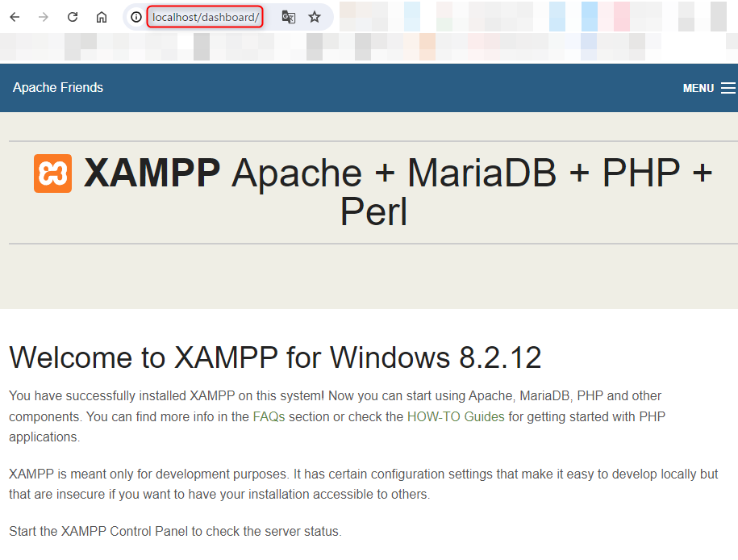This screenshot has height=560, width=738.
Task: Expand the hamburger menu icon
Action: tap(728, 88)
